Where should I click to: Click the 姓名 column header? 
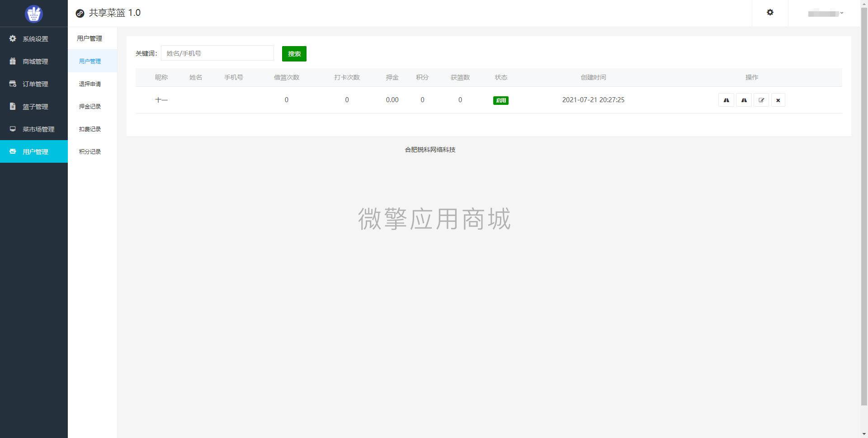click(196, 77)
